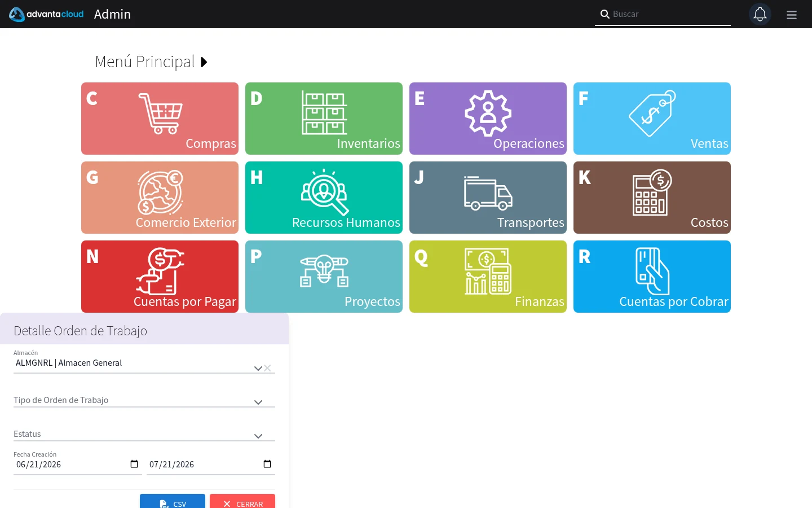Screen dimensions: 812x508
Task: Open the Finanzas money chart icon
Action: (488, 271)
